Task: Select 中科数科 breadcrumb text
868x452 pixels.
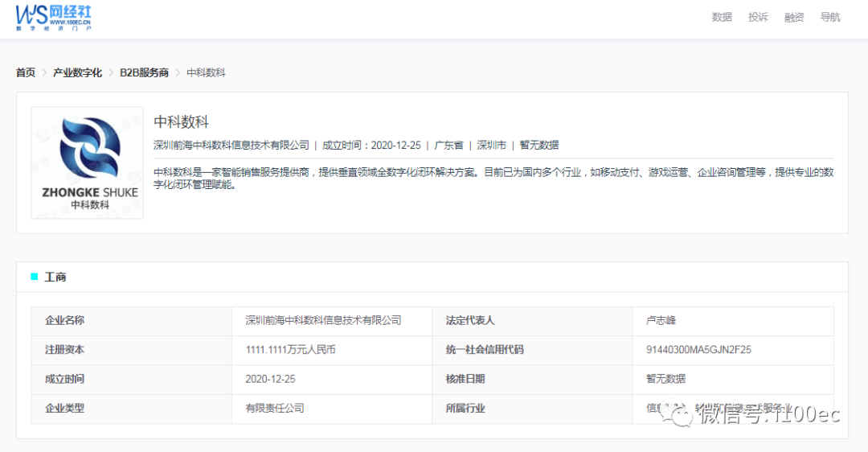Action: pyautogui.click(x=206, y=72)
